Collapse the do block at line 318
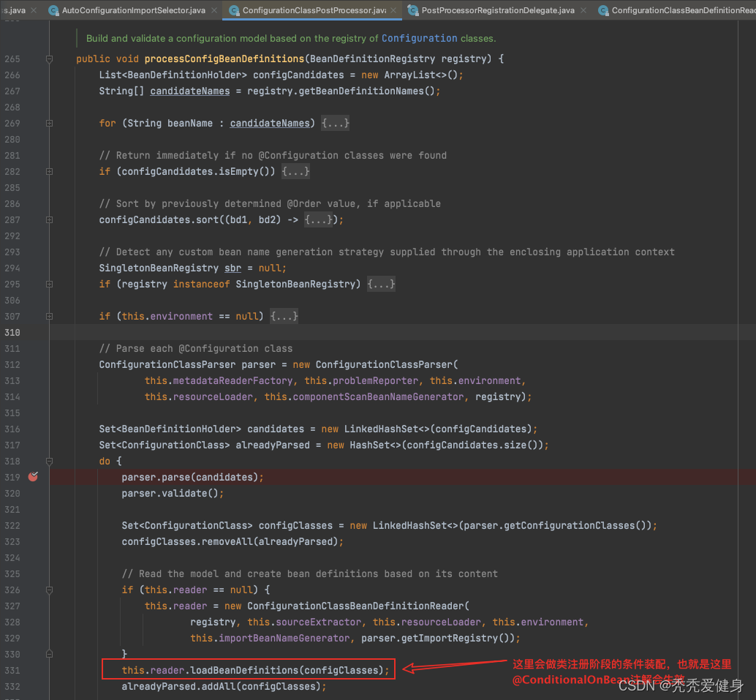Image resolution: width=756 pixels, height=700 pixels. pyautogui.click(x=49, y=462)
